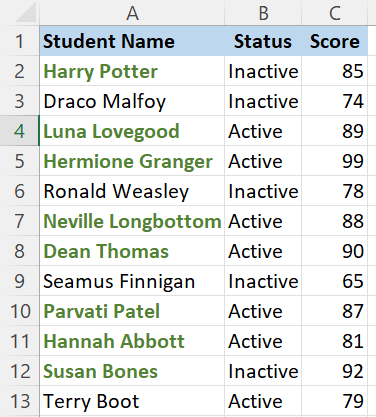Select row 13 header
Screen dimensions: 376x417
coord(20,401)
